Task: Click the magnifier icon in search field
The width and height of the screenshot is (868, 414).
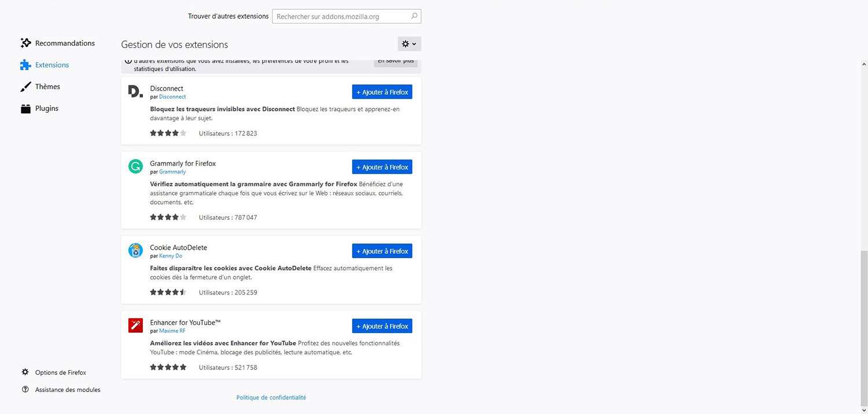Action: point(414,16)
